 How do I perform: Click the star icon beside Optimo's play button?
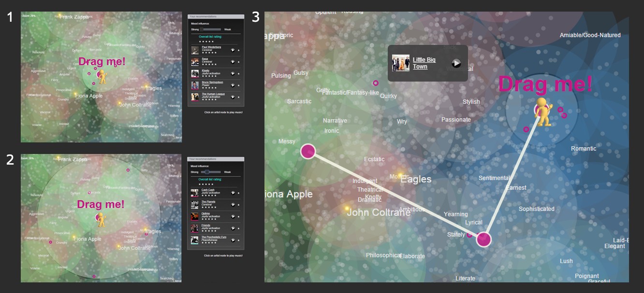click(239, 217)
